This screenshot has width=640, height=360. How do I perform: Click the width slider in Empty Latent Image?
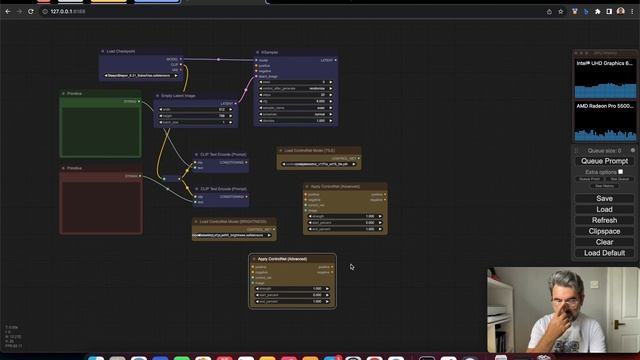[196, 109]
